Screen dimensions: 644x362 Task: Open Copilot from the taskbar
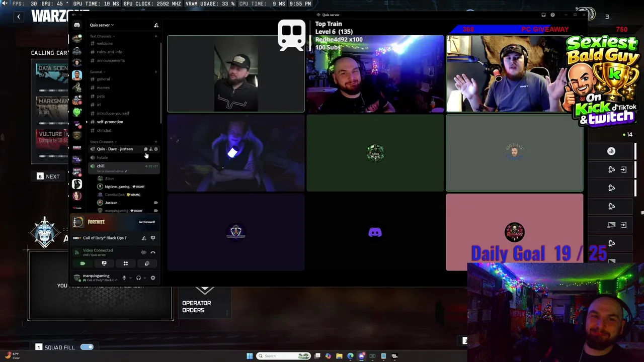coord(329,356)
